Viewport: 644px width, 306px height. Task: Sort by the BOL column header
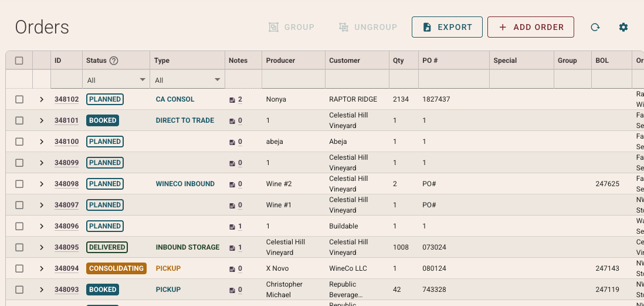point(602,60)
